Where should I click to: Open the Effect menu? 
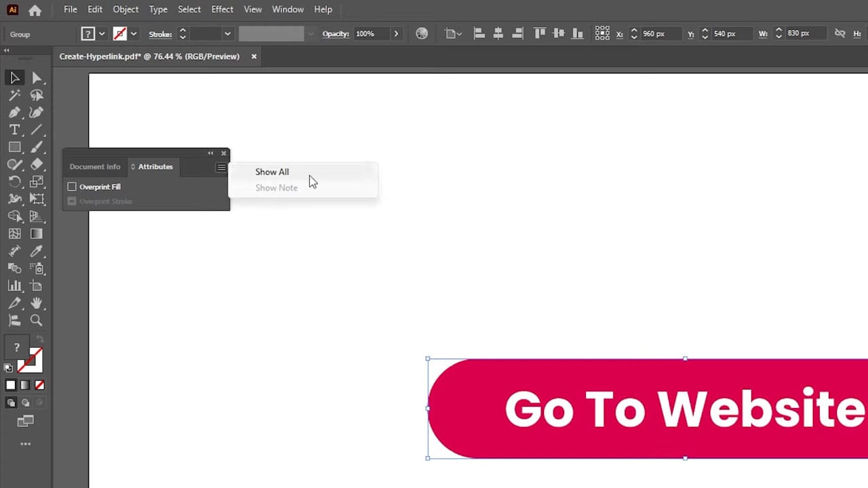(222, 9)
